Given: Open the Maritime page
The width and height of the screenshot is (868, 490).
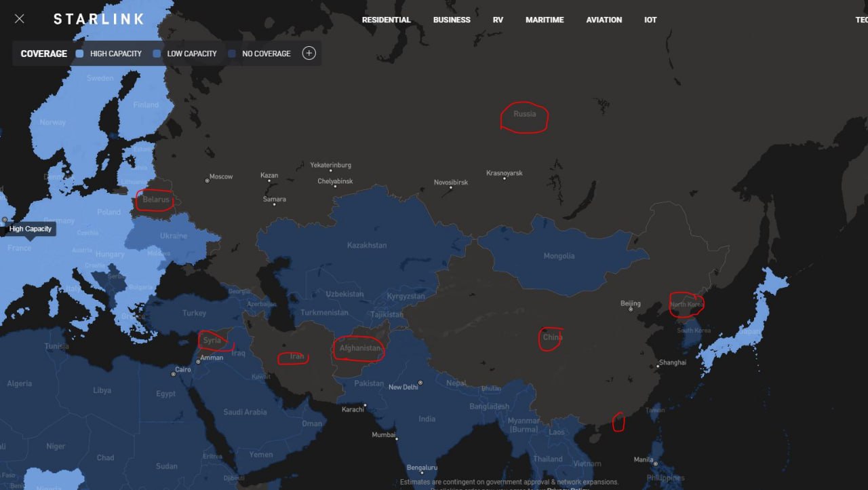Looking at the screenshot, I should [545, 20].
